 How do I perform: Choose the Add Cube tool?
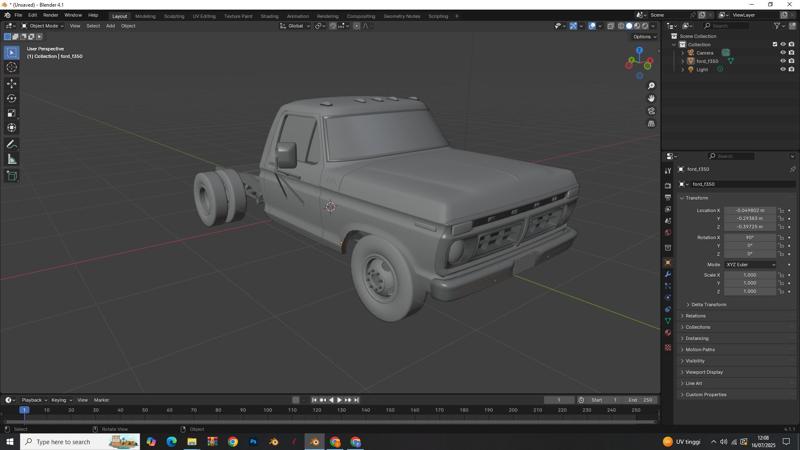[x=11, y=176]
